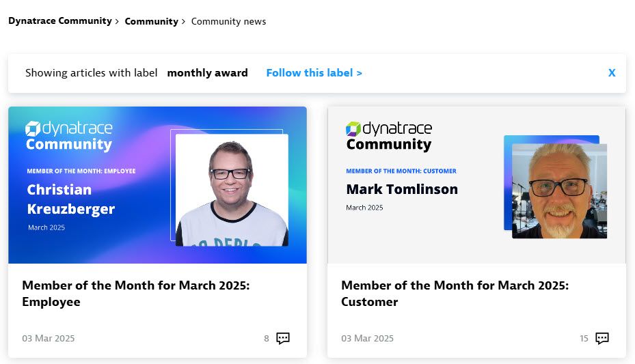Screen dimensions: 635x364
Task: Select the Community news breadcrumb item
Action: point(228,21)
